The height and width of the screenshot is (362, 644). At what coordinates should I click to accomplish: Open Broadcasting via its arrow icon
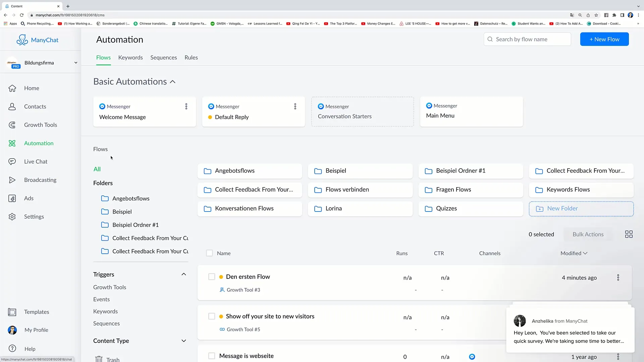[12, 180]
